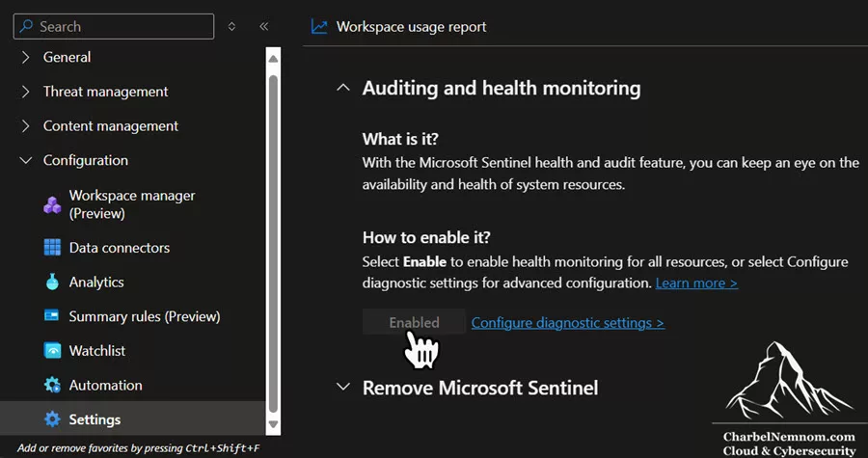This screenshot has height=458, width=868.
Task: Open General menu group
Action: point(67,57)
